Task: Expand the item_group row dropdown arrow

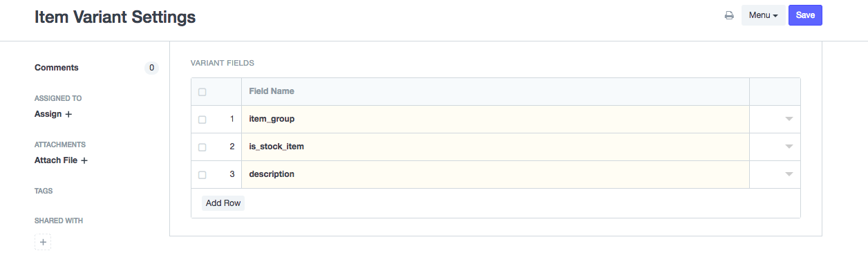Action: [789, 119]
